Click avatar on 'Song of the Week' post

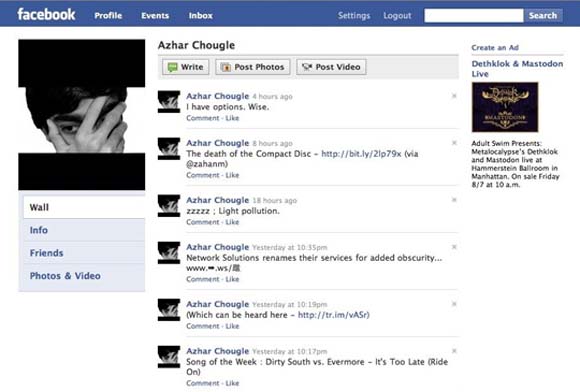(x=169, y=356)
